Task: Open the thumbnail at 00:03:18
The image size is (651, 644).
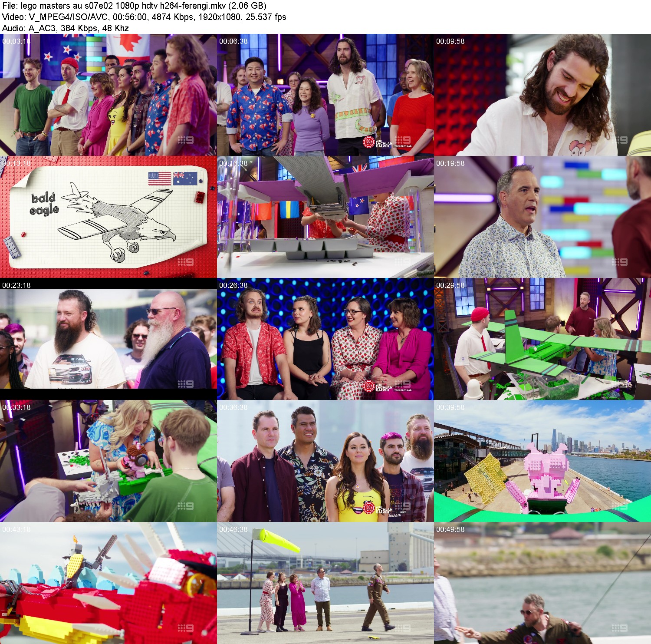Action: pos(108,95)
